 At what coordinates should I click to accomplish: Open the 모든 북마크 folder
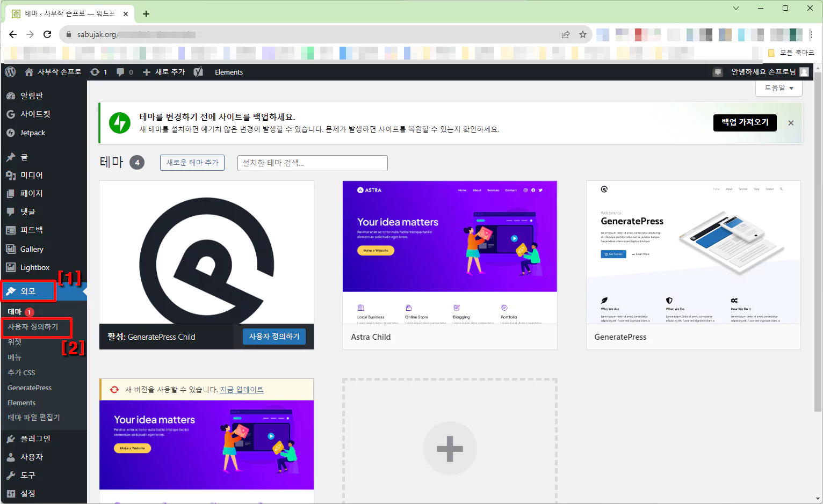(x=791, y=53)
